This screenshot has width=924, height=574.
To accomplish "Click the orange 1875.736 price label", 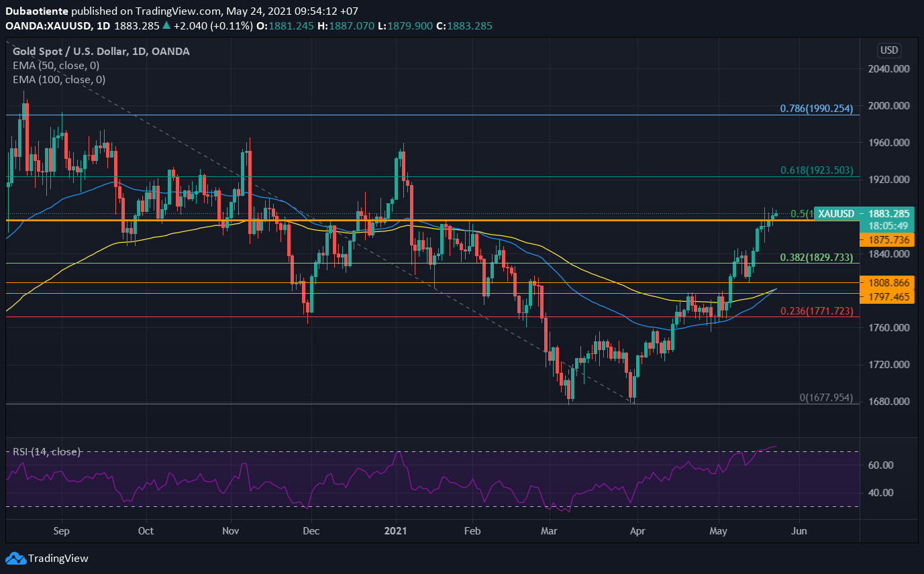I will [888, 239].
